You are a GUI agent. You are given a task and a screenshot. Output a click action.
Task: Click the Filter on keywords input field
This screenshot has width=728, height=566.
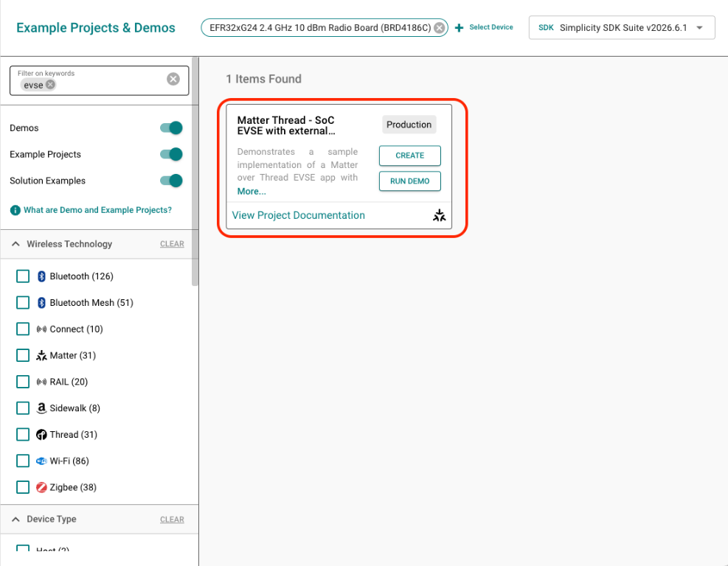(x=100, y=81)
